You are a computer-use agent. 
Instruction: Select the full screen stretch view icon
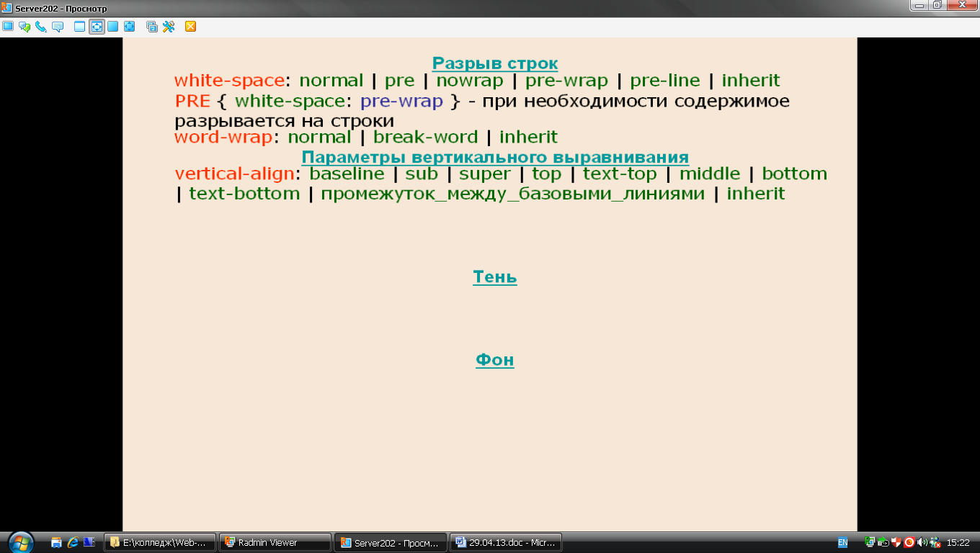130,27
